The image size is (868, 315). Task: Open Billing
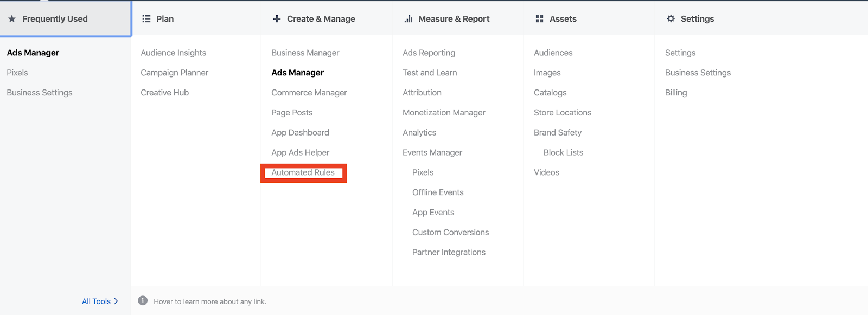tap(676, 93)
